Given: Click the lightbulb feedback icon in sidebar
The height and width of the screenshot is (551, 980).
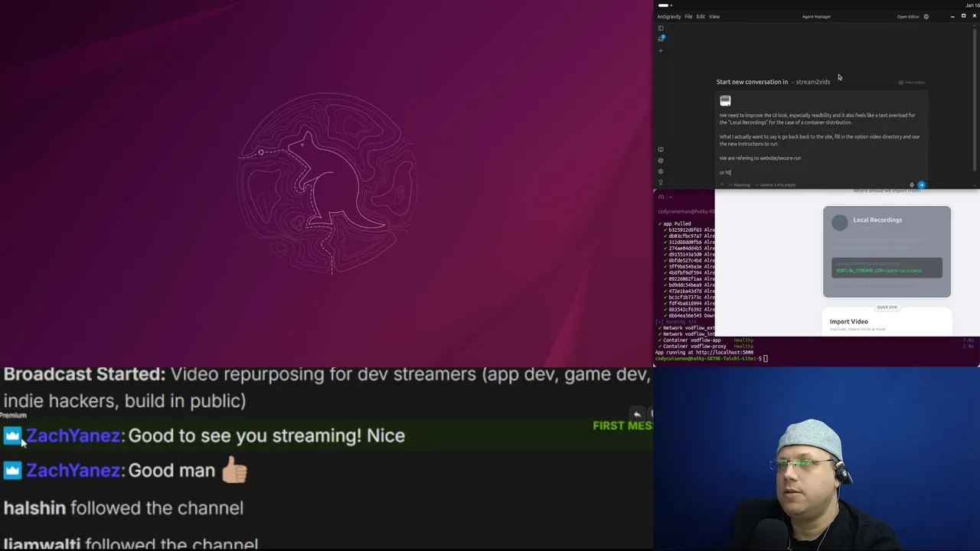Looking at the screenshot, I should tap(661, 182).
